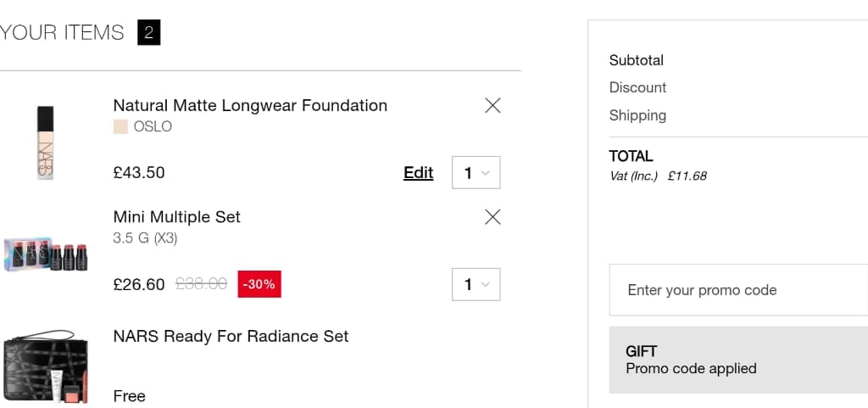
Task: Click the Mini Multiple Set product name
Action: point(177,216)
